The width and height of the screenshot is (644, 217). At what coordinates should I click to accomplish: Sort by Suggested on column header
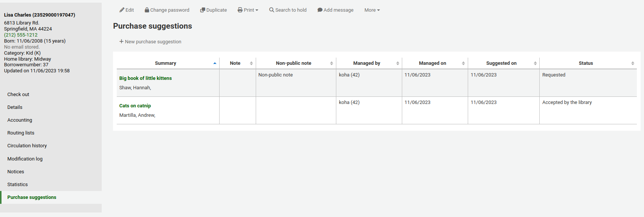(501, 63)
